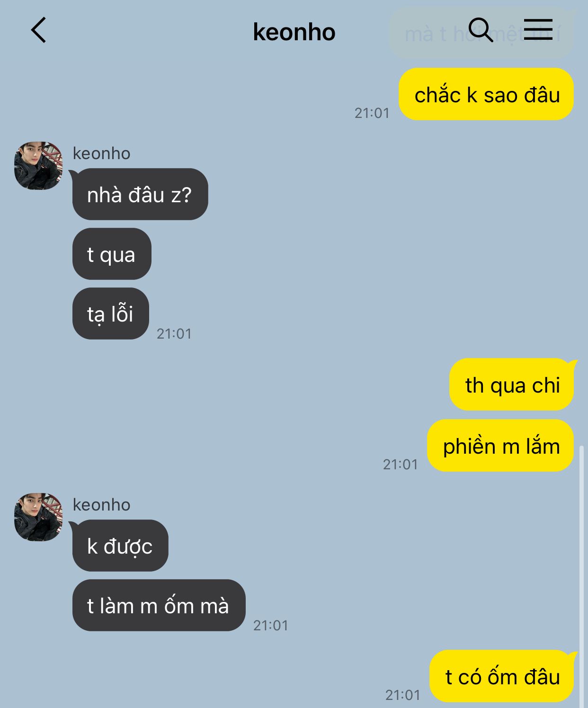Tap the 'keonho' chat title
The width and height of the screenshot is (588, 708).
tap(294, 32)
